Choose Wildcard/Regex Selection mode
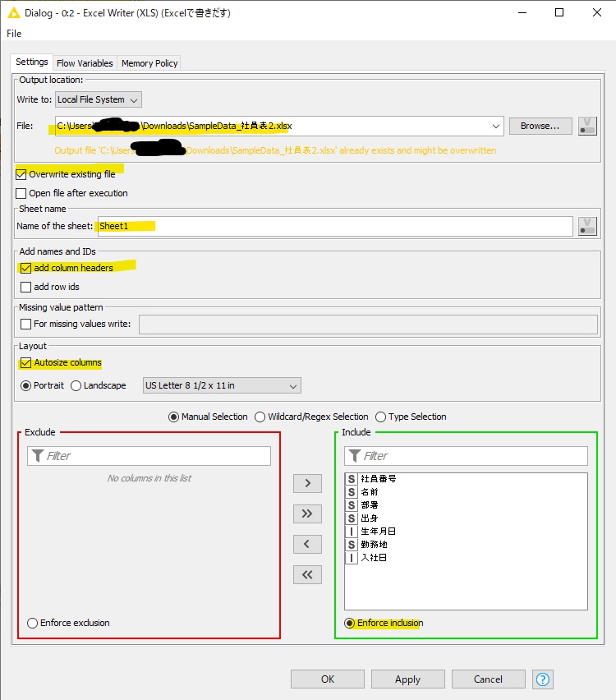The height and width of the screenshot is (700, 616). [x=260, y=417]
